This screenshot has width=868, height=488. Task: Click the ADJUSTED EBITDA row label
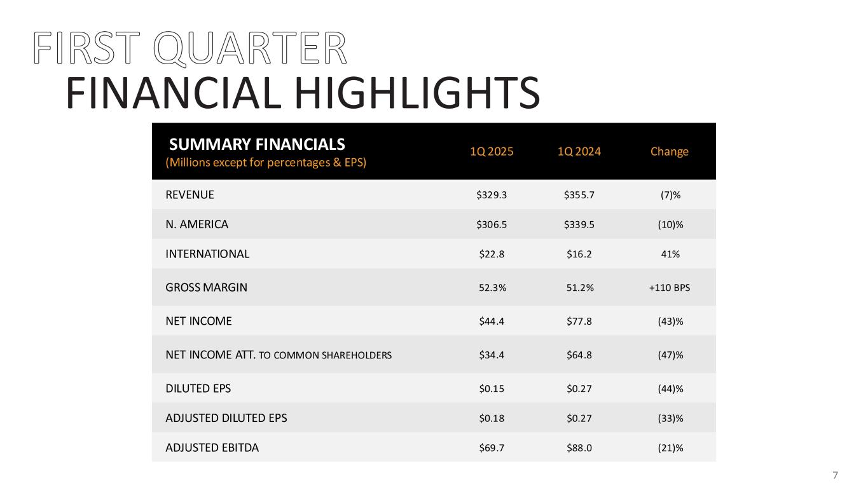coord(212,448)
